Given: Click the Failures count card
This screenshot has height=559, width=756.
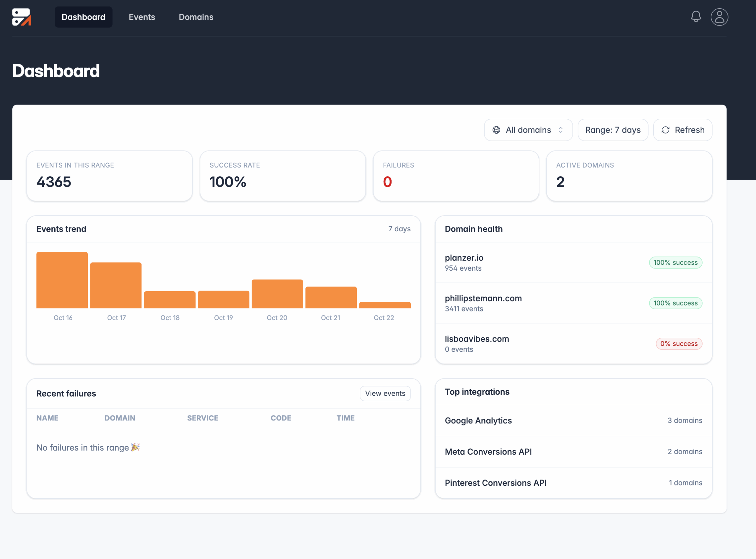Looking at the screenshot, I should (456, 175).
